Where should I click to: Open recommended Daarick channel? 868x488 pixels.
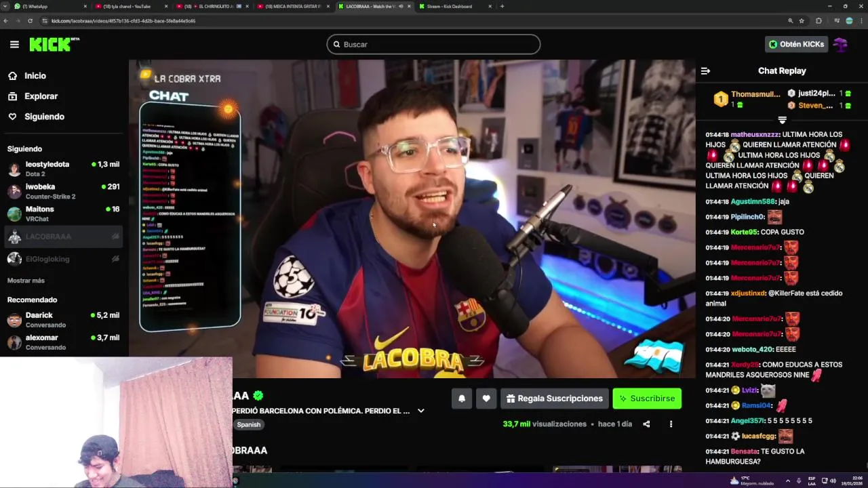point(63,320)
